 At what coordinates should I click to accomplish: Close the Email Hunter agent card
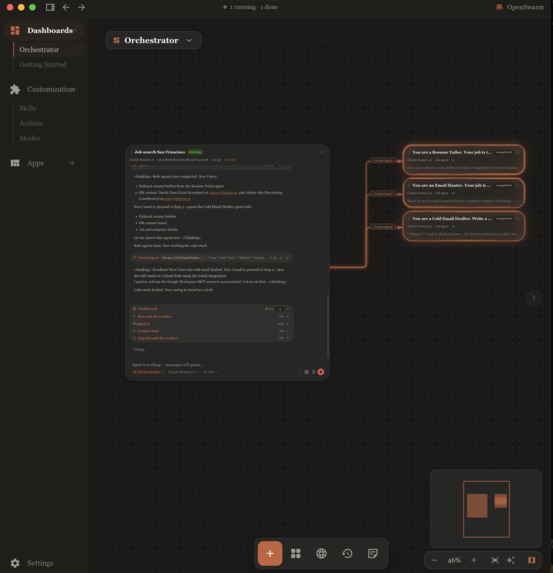517,185
